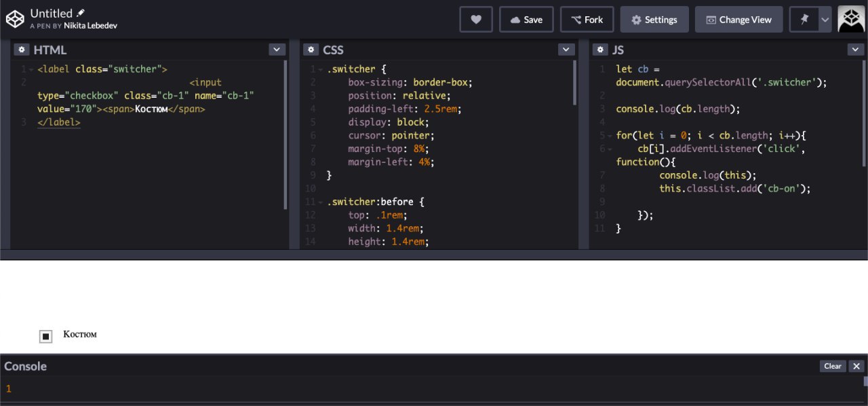Click the HTML editor scrollbar
The width and height of the screenshot is (868, 406).
pos(285,134)
